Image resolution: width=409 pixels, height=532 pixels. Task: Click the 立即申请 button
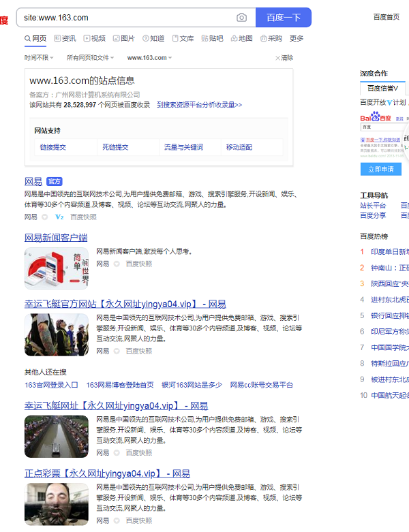(381, 169)
